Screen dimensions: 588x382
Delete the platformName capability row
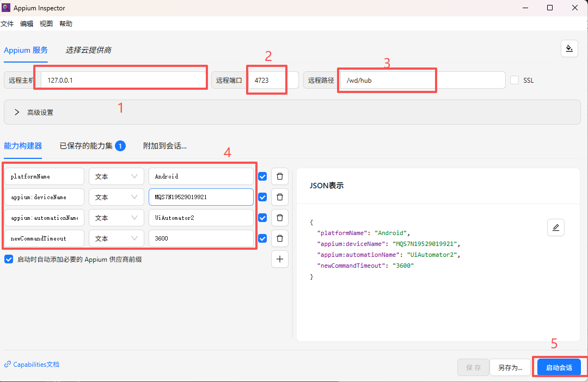click(x=280, y=176)
